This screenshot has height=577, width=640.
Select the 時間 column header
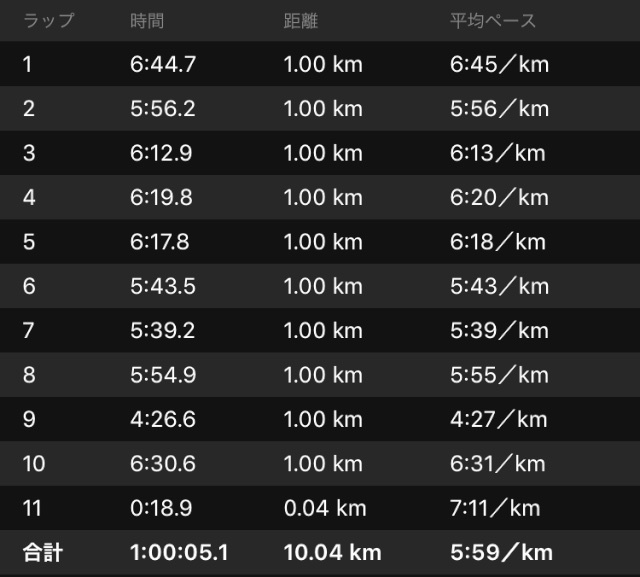(147, 20)
